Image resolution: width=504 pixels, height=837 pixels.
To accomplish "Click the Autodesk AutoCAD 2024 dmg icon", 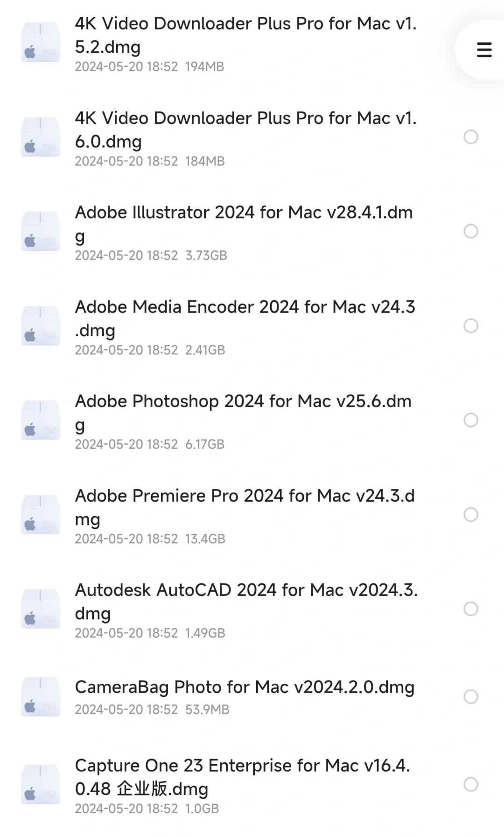I will [41, 609].
